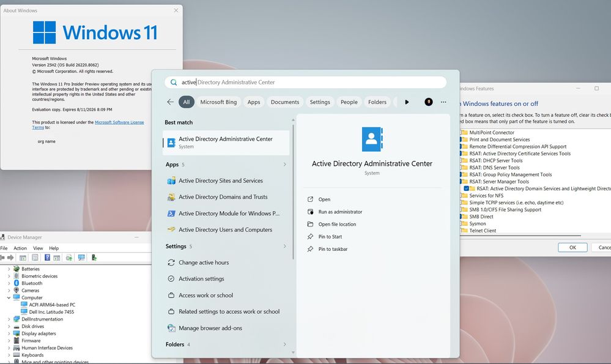Go back using the search panel arrow

pos(170,102)
